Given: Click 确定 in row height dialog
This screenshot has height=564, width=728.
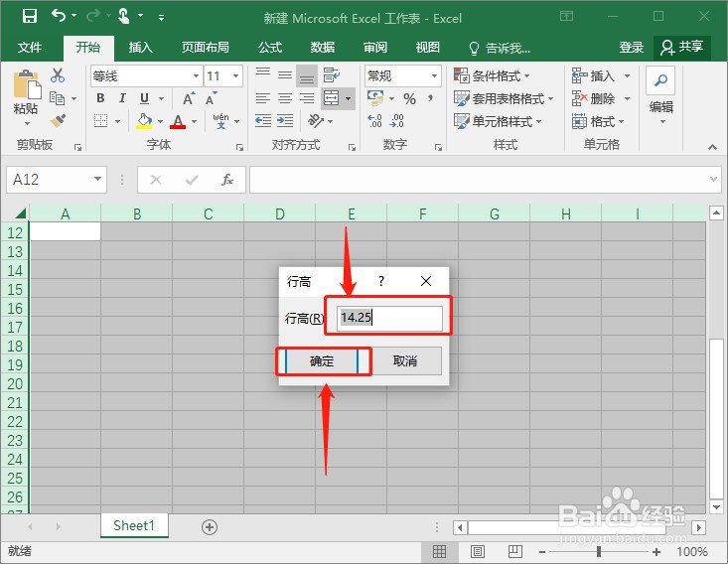Looking at the screenshot, I should (322, 360).
